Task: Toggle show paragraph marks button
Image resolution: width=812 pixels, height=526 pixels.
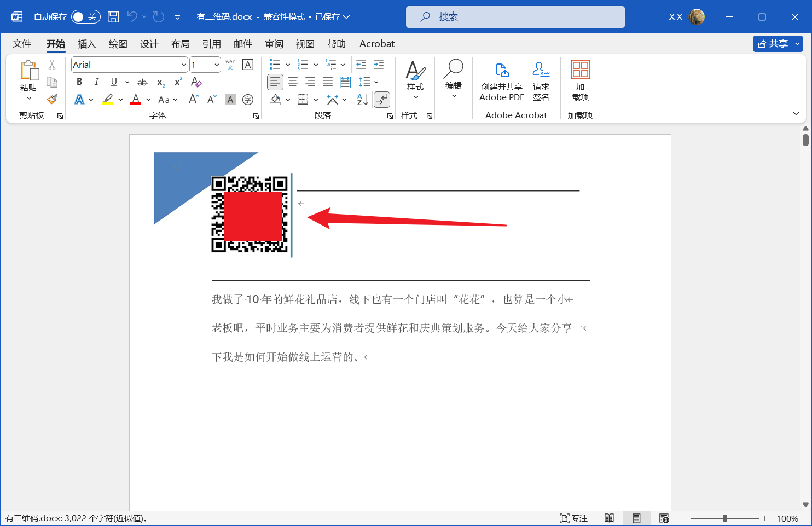Action: (381, 100)
